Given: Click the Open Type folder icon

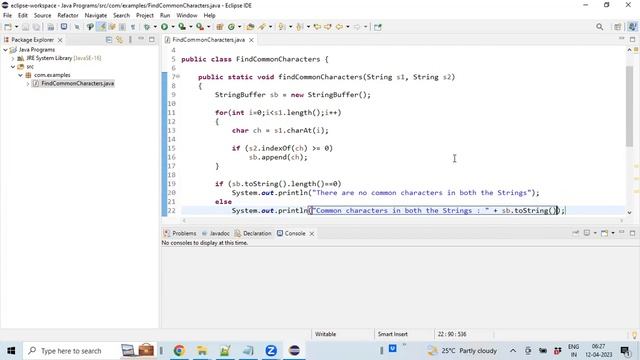Looking at the screenshot, I should pyautogui.click(x=250, y=27).
